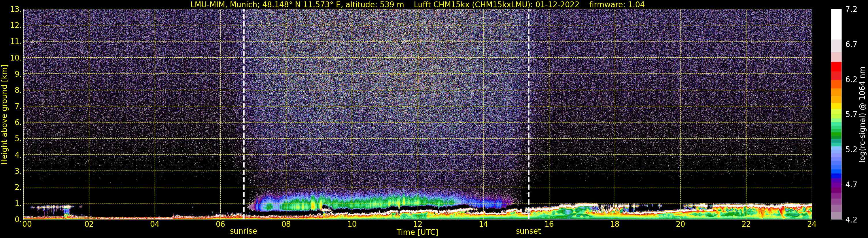Click the height axis tick label '2.'
Viewport: 868px width, 238px height.
18,188
